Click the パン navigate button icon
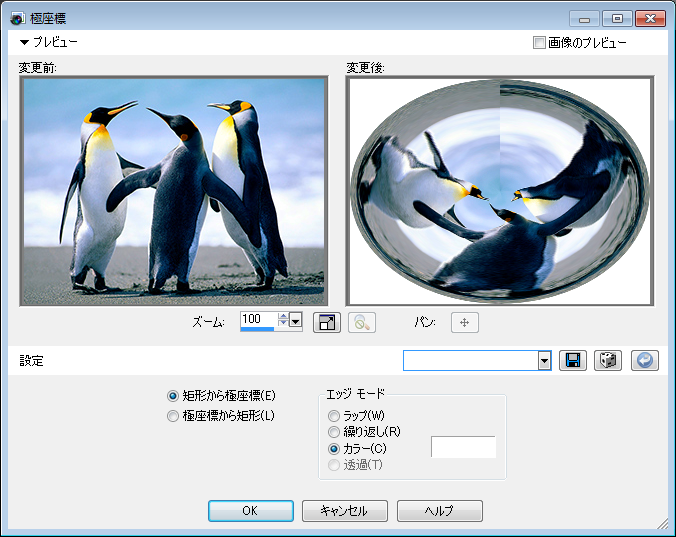The height and width of the screenshot is (537, 676). (465, 322)
